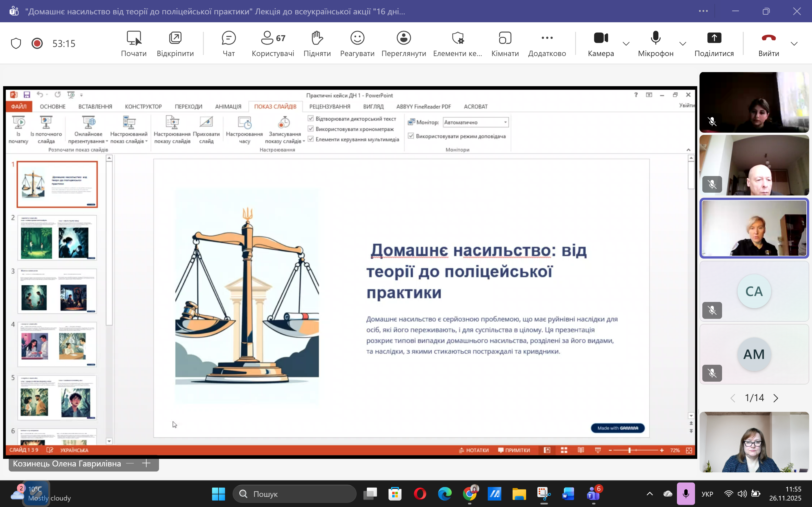Viewport: 812px width, 507px height.
Task: Select slide 3 thumbnail
Action: (57, 291)
